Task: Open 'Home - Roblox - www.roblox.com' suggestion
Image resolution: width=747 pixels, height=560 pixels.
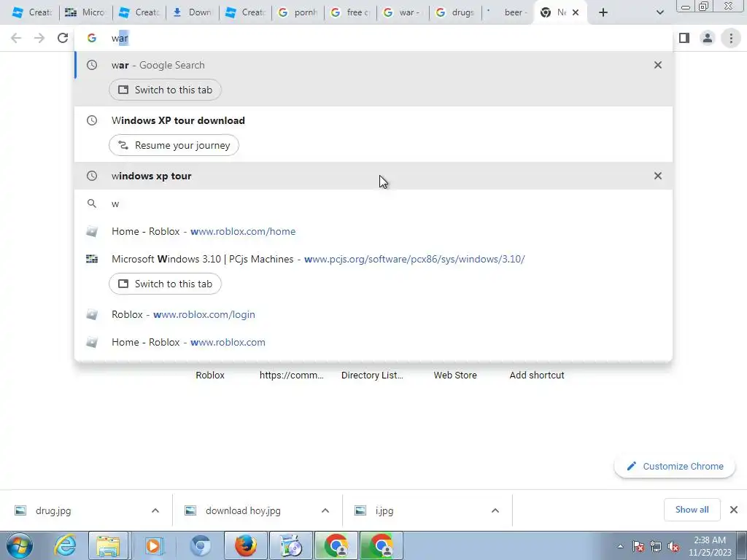Action: pos(373,342)
